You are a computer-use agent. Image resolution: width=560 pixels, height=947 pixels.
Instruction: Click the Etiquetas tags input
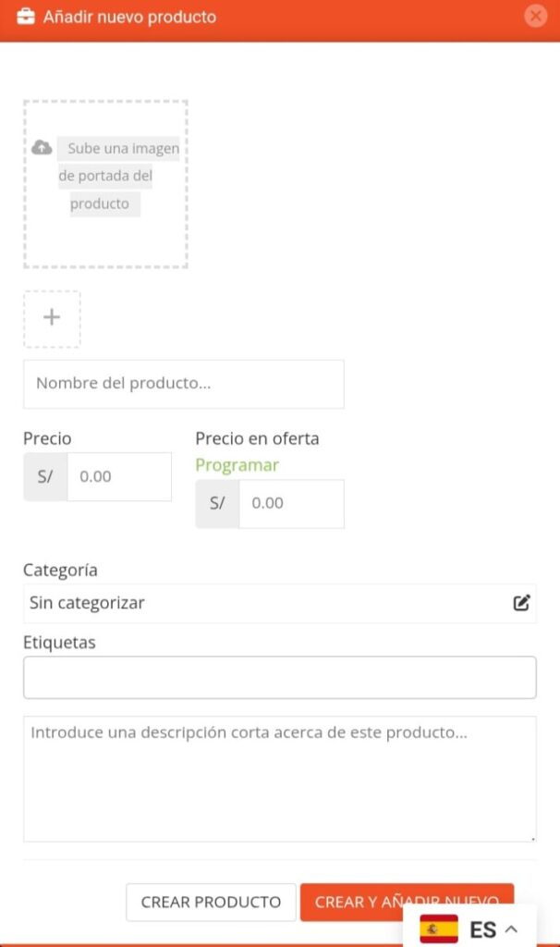pos(279,678)
